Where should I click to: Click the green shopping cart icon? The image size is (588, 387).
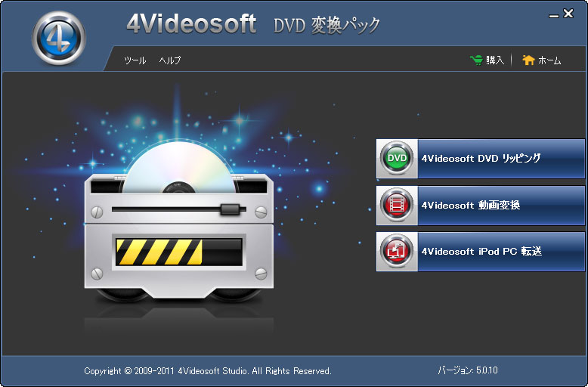(476, 60)
